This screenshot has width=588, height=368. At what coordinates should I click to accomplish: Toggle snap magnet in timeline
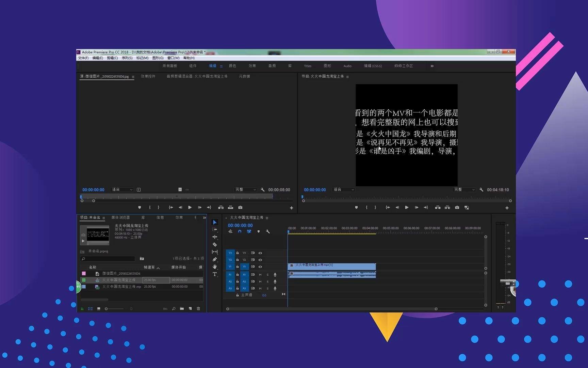(240, 232)
